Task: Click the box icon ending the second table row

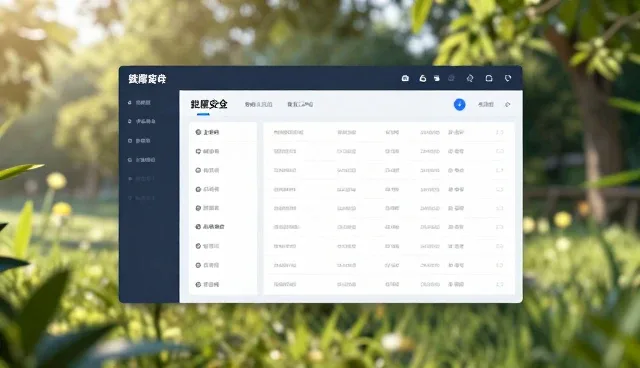Action: [x=500, y=151]
